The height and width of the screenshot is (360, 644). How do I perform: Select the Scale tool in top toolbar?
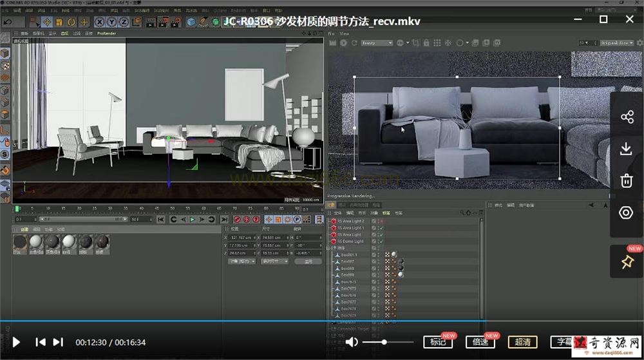[x=59, y=22]
